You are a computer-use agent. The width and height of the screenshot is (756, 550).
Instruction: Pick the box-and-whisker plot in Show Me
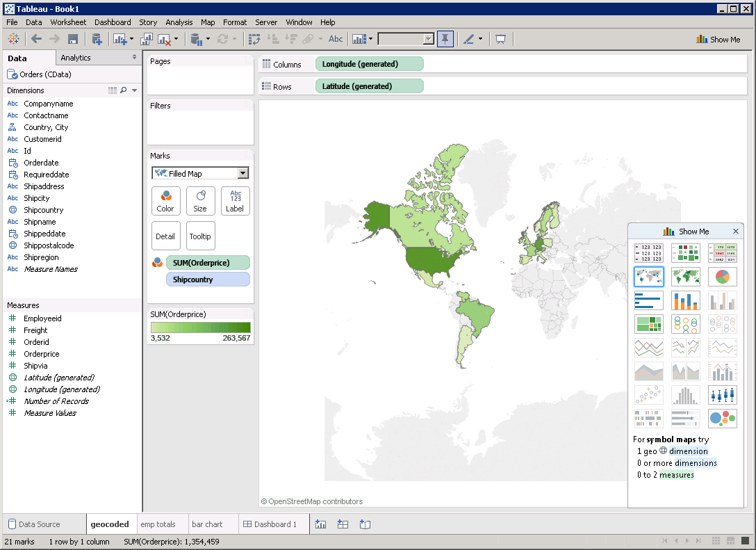722,395
